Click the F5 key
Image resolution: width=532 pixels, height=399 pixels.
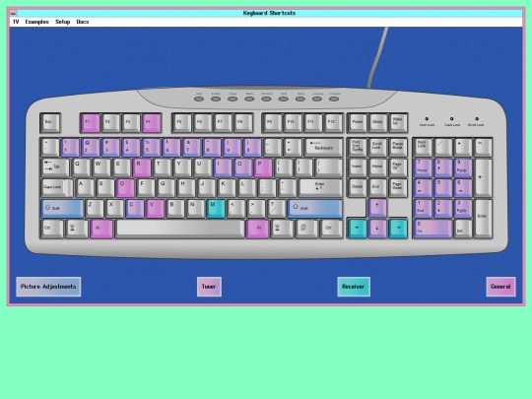182,123
